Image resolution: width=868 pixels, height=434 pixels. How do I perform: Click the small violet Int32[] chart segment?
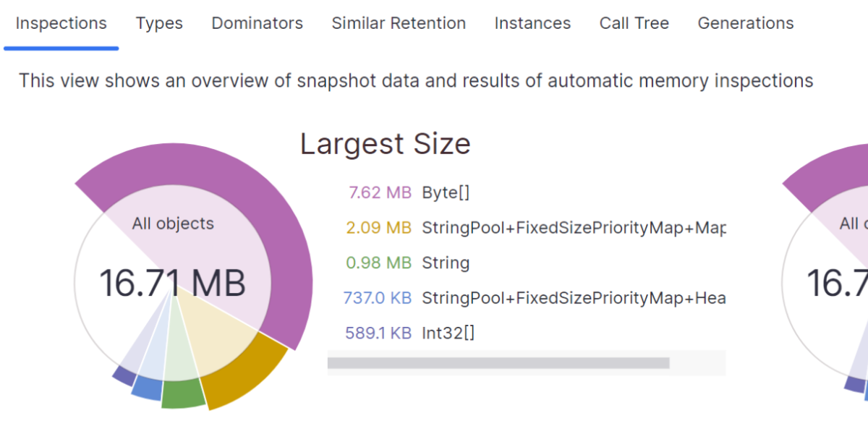tap(124, 375)
